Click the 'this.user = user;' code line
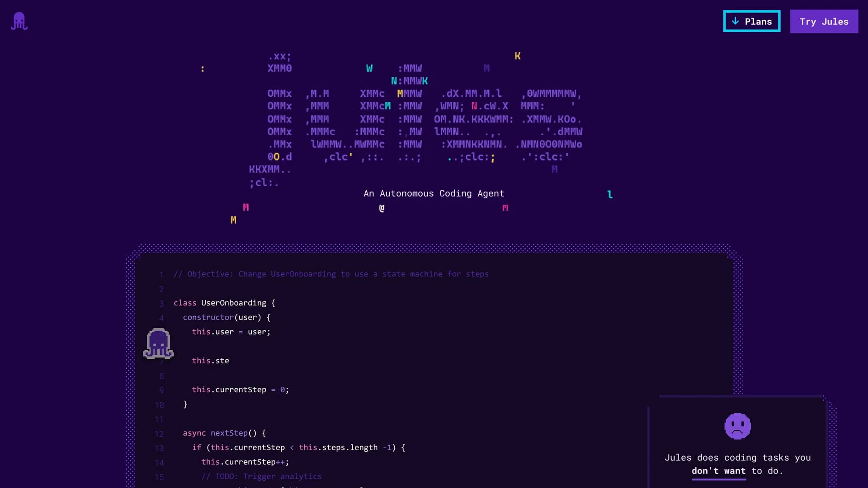Image resolution: width=868 pixels, height=488 pixels. click(231, 332)
